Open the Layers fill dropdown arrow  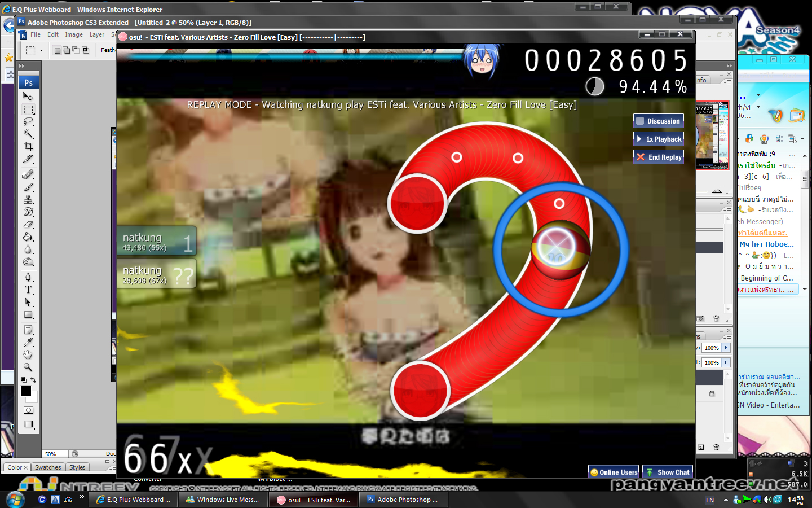[x=726, y=362]
